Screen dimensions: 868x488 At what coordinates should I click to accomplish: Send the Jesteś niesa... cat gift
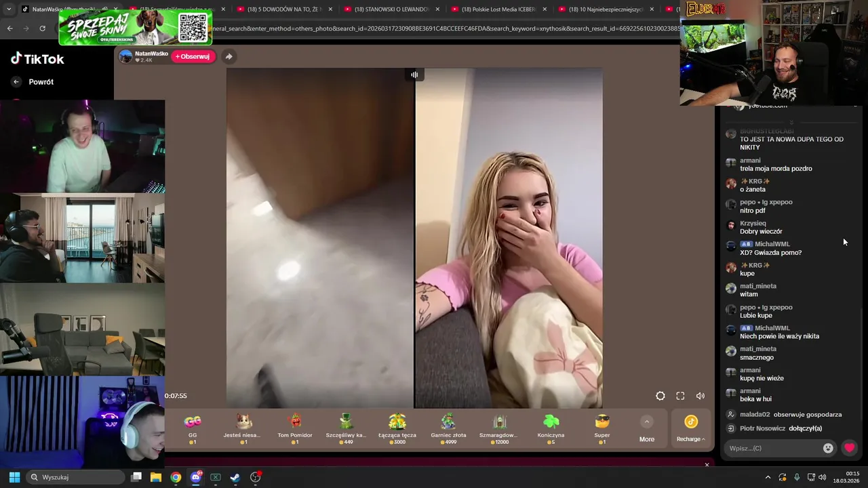click(x=243, y=428)
